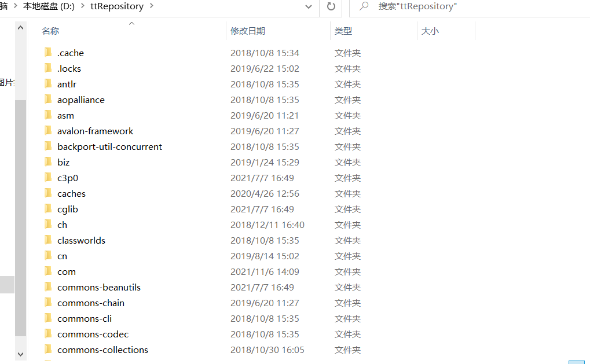
Task: Click the date 2020/4/26 12:56
Action: click(265, 193)
